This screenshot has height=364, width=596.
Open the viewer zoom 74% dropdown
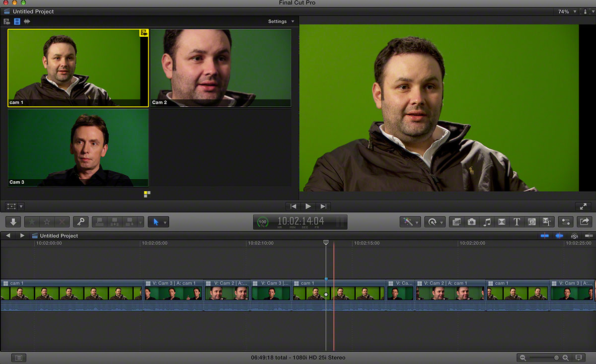click(568, 11)
